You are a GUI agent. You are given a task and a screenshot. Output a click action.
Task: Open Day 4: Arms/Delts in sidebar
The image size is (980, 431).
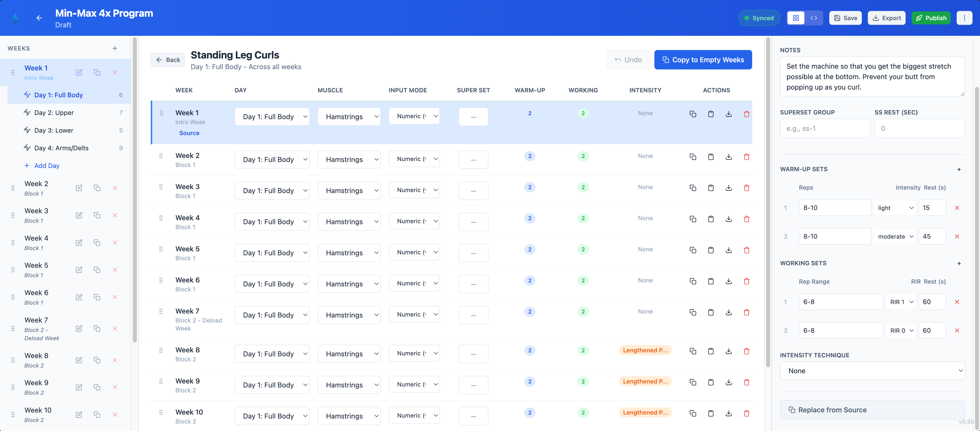pyautogui.click(x=61, y=148)
